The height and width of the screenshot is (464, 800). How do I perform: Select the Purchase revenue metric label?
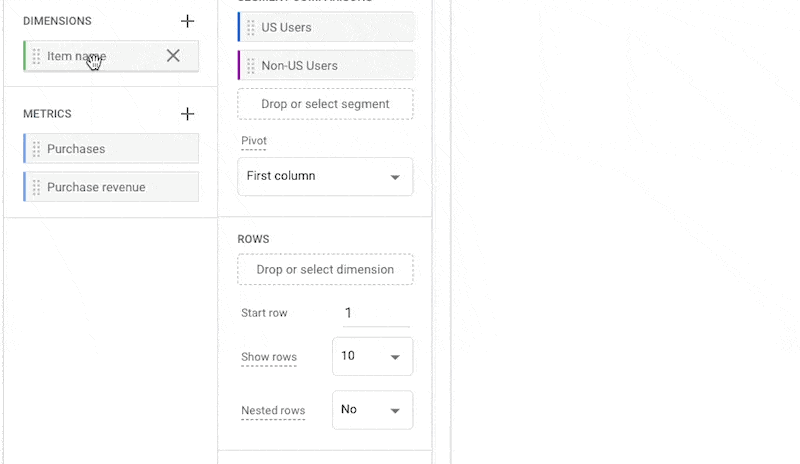tap(96, 187)
